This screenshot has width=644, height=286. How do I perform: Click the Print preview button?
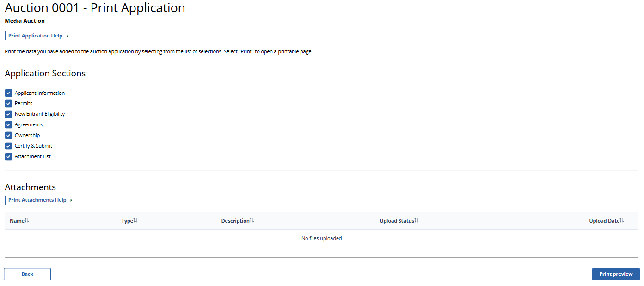(x=616, y=274)
